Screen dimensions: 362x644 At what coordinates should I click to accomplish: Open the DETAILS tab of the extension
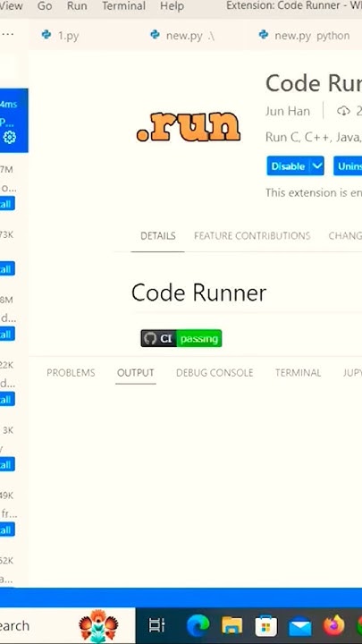click(157, 236)
